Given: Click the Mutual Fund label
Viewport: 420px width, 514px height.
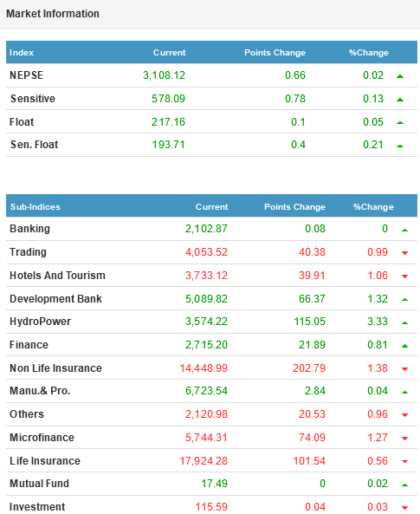Looking at the screenshot, I should tap(39, 484).
